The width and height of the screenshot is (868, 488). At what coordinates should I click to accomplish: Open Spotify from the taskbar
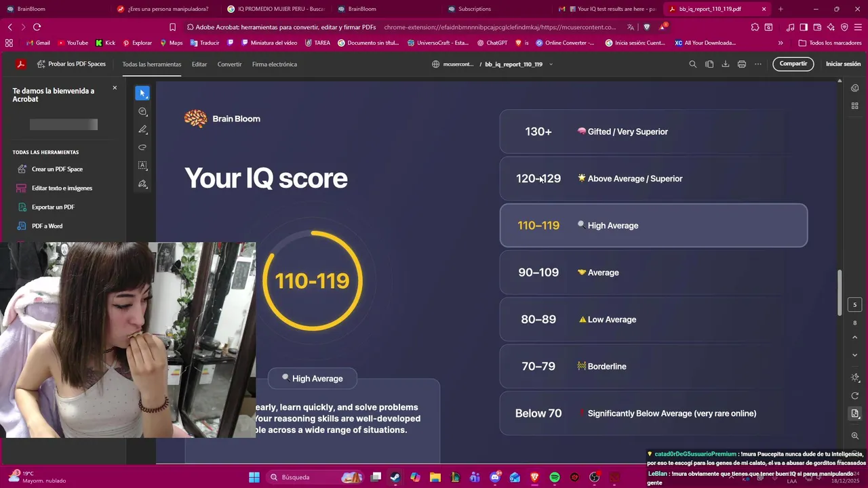[x=554, y=477]
